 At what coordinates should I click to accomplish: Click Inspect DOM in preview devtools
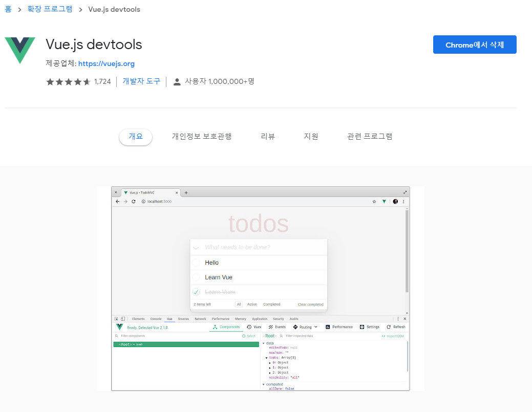(393, 336)
